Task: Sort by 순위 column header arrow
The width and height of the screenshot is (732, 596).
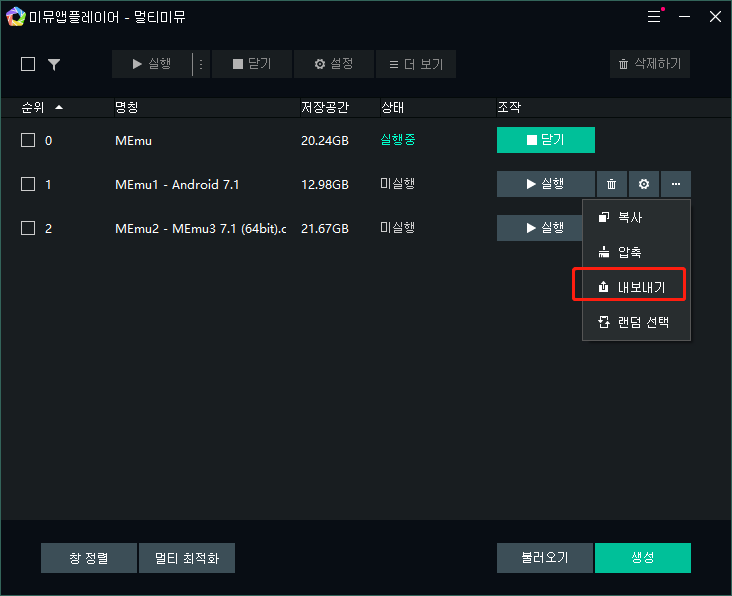Action: click(58, 107)
